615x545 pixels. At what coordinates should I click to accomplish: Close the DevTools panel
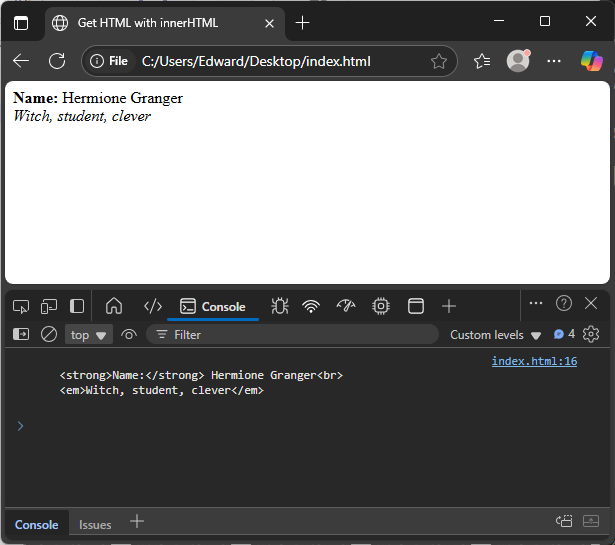click(591, 303)
